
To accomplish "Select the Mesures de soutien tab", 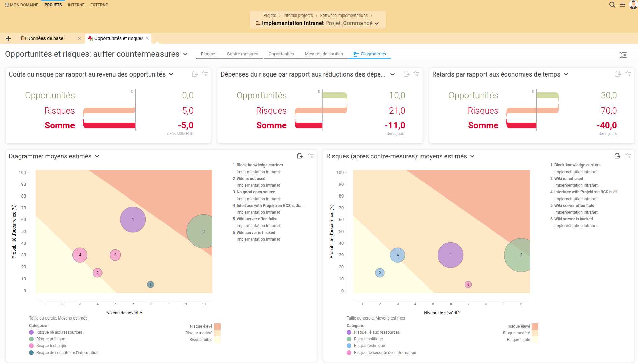I will 323,54.
